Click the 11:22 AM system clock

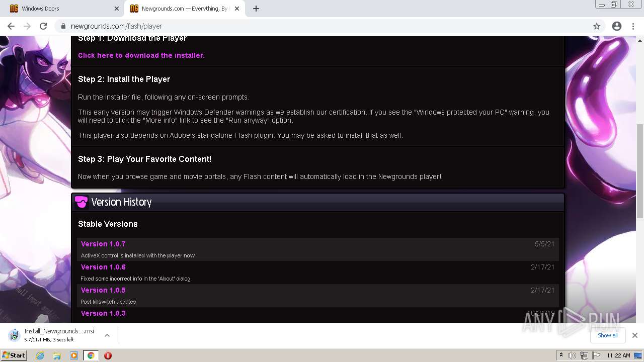(618, 355)
